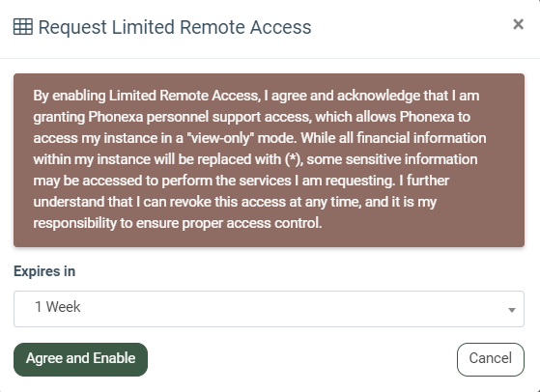This screenshot has width=540, height=392.
Task: Confirm remote access with the green button
Action: [80, 359]
